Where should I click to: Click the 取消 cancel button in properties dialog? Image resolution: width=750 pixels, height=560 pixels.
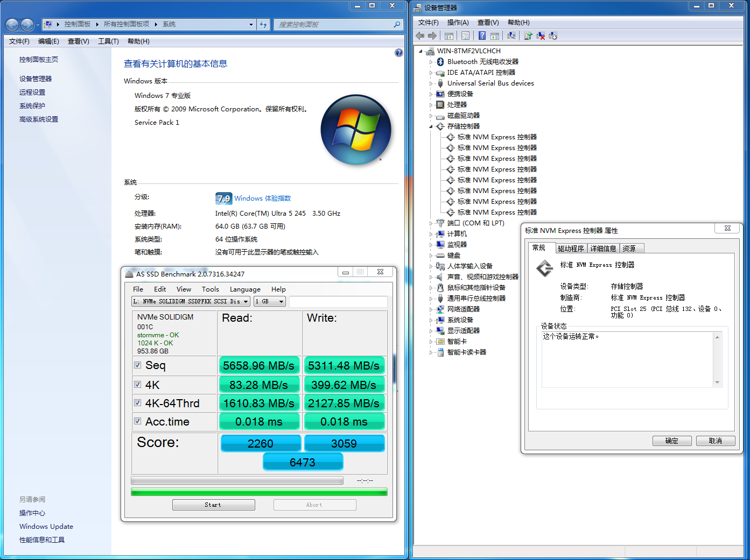click(x=716, y=441)
